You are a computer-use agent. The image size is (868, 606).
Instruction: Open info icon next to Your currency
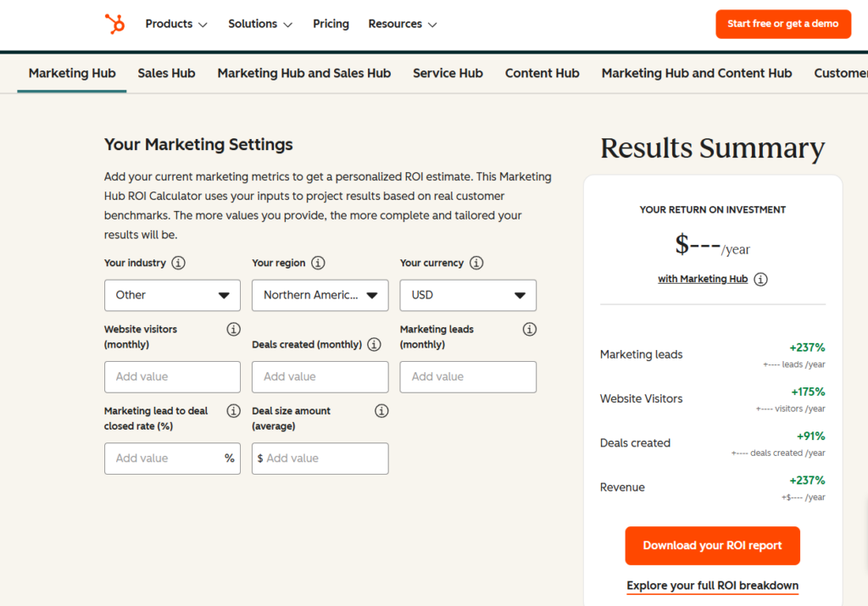pyautogui.click(x=476, y=263)
